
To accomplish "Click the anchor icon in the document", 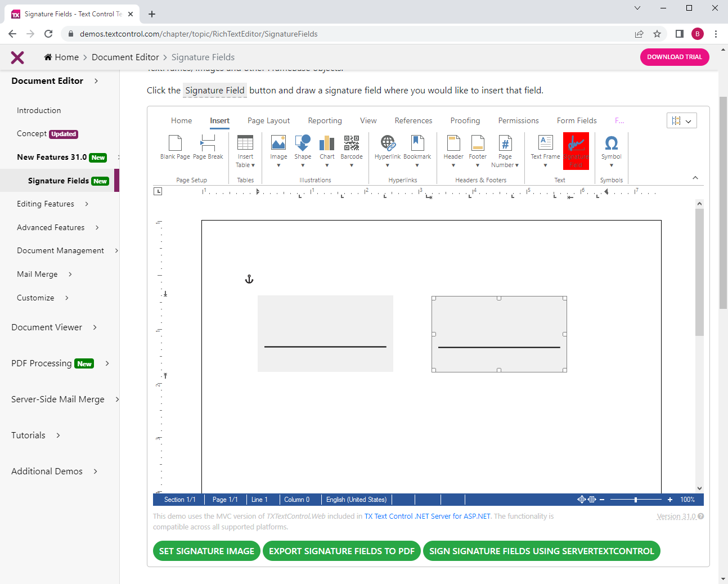I will click(x=249, y=279).
